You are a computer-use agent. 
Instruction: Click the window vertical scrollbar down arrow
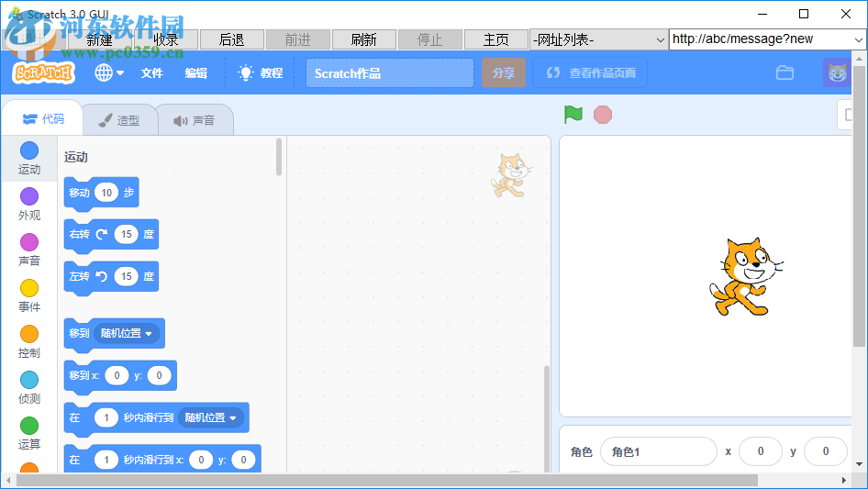(x=859, y=464)
